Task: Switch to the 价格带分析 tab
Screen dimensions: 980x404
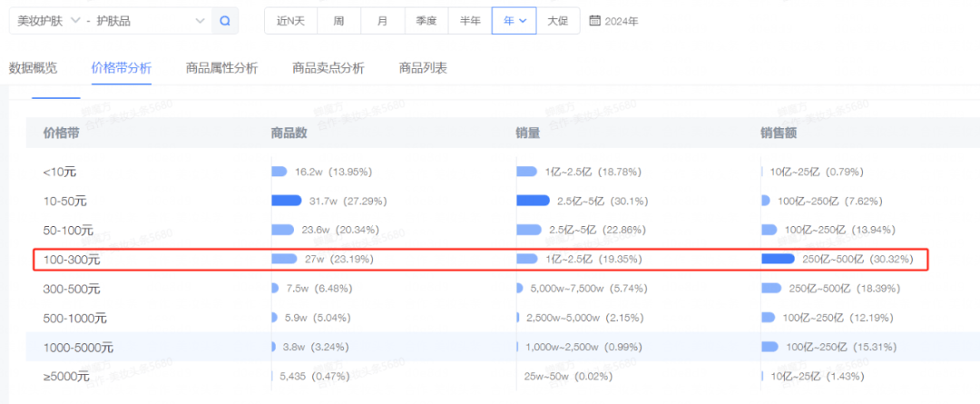Action: point(122,68)
